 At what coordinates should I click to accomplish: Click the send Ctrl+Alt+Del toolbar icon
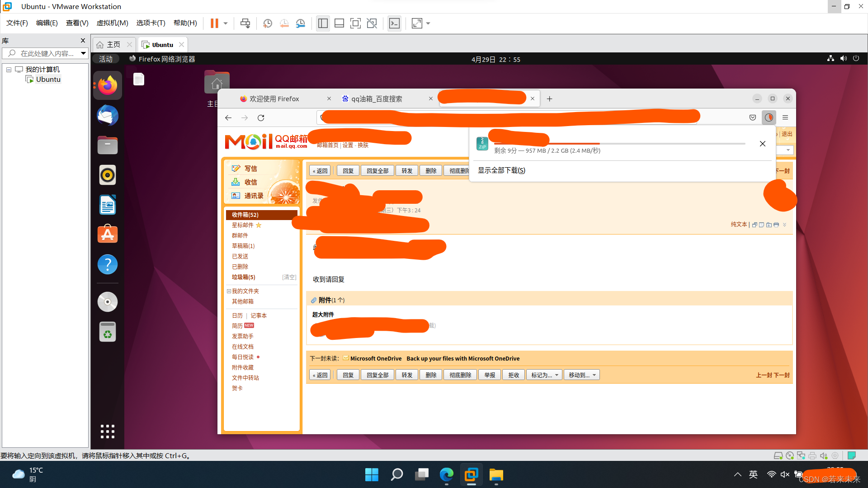pyautogui.click(x=245, y=23)
